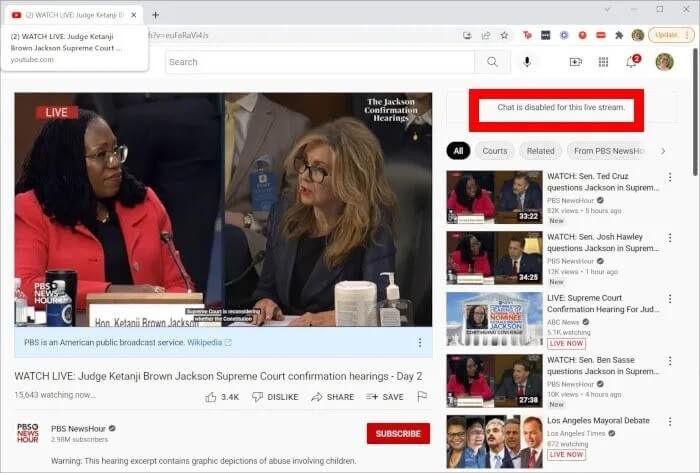Open the PBS NewsHour channel name link

[78, 428]
